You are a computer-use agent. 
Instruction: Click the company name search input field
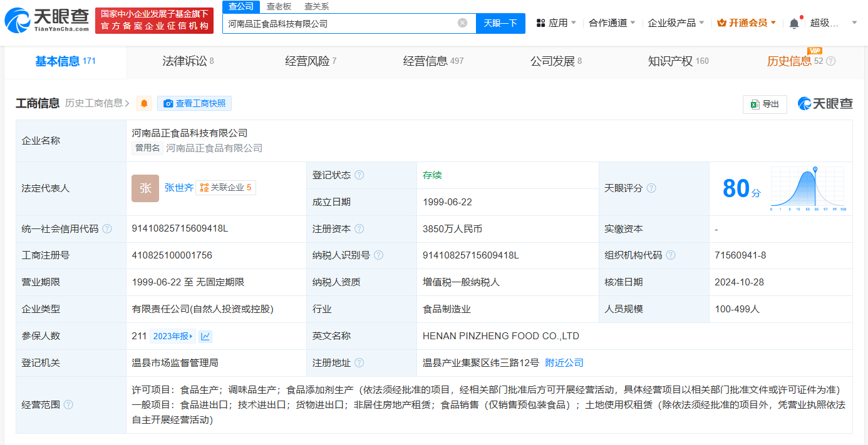point(338,23)
